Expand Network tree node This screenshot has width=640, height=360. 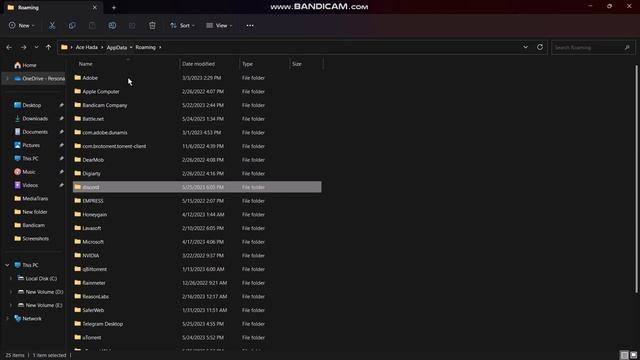(x=7, y=319)
